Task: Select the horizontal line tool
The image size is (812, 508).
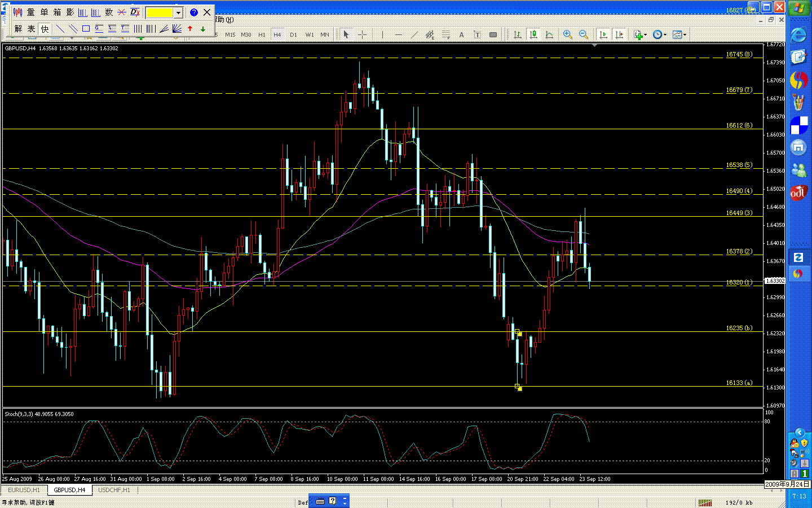Action: (x=399, y=34)
